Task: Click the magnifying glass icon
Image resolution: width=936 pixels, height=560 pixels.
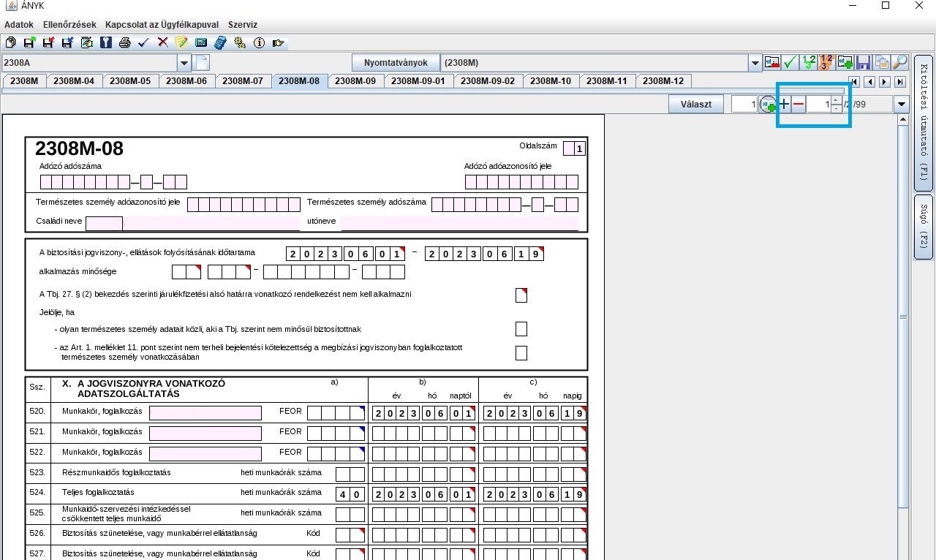Action: point(900,63)
